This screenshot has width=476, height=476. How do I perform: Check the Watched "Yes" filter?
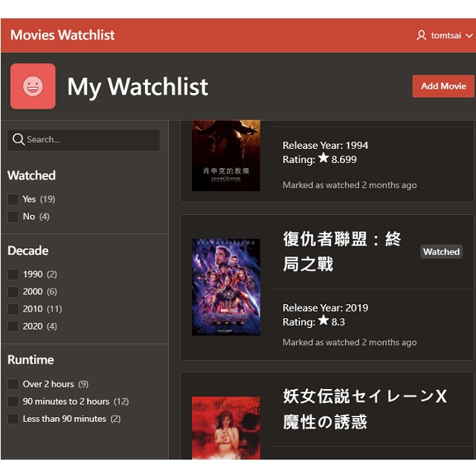[x=13, y=199]
